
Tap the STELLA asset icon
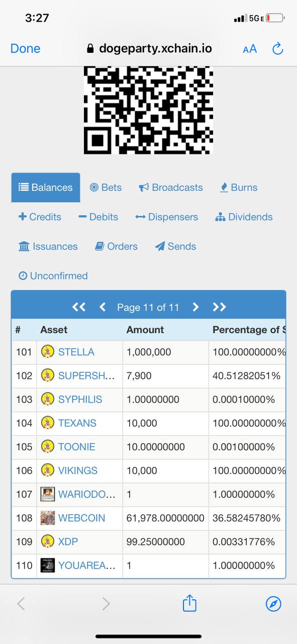tap(48, 352)
